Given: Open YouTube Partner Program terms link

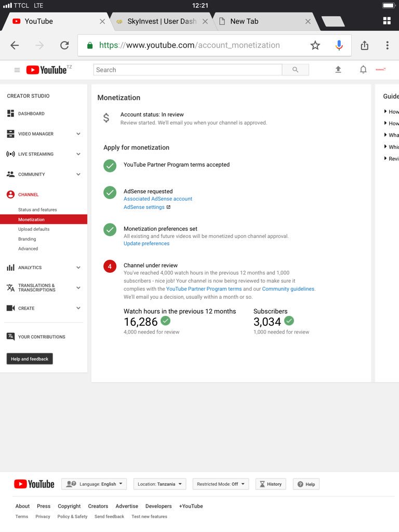Looking at the screenshot, I should (204, 289).
